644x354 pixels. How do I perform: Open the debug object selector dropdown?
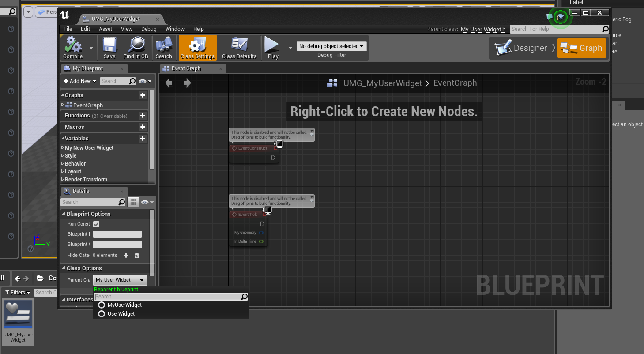[x=331, y=46]
